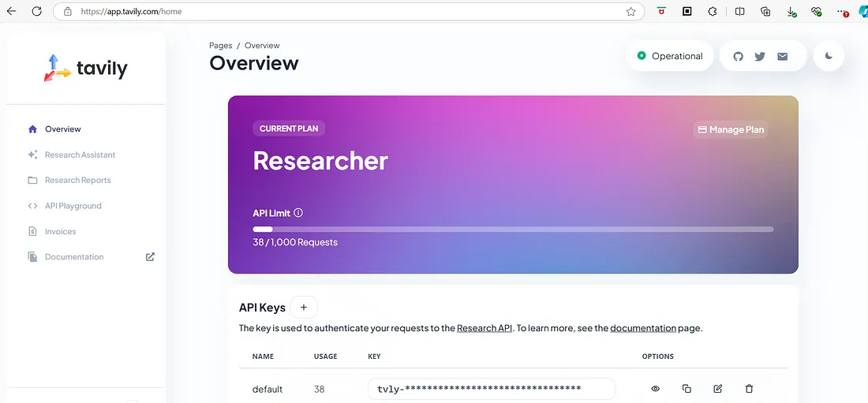Follow the documentation page link

click(x=643, y=328)
